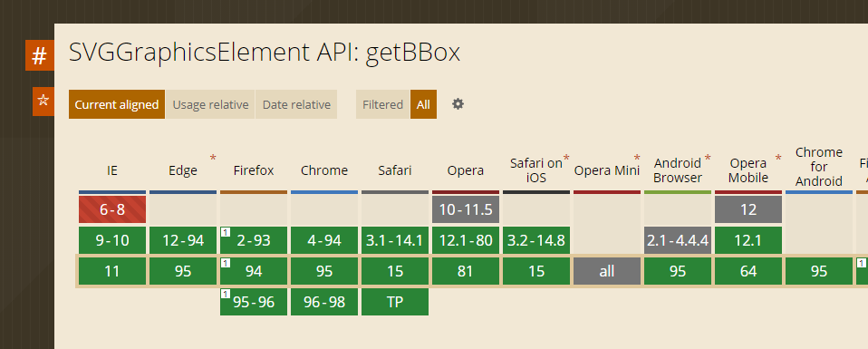Click the SVGGraphicsElement API: getBBox heading
The width and height of the screenshot is (868, 349).
coord(265,53)
